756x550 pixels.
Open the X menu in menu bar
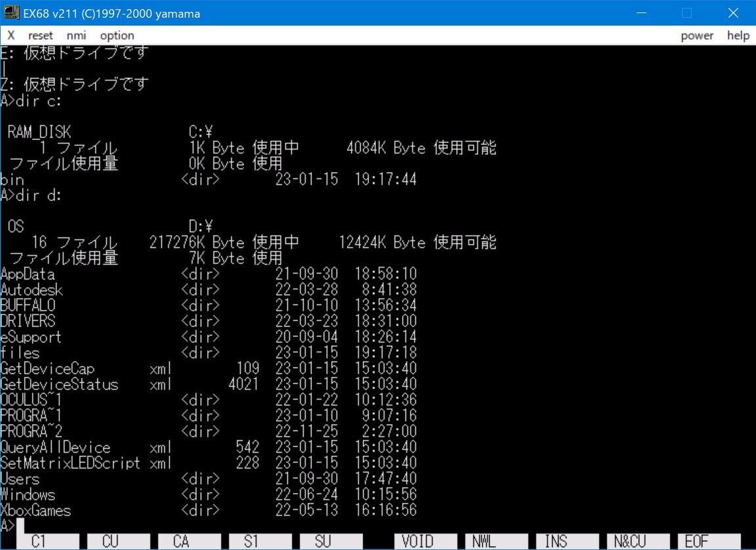click(11, 35)
